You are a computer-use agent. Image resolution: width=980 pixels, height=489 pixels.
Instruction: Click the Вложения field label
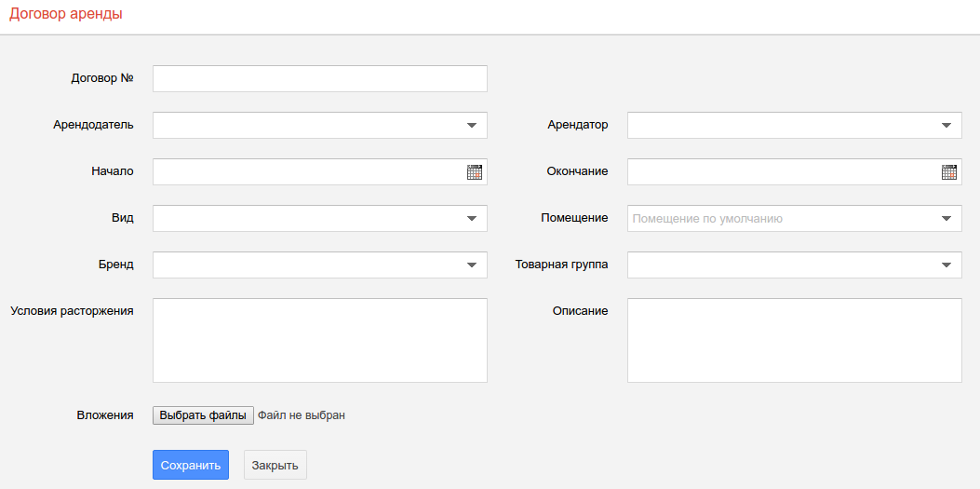pos(104,415)
